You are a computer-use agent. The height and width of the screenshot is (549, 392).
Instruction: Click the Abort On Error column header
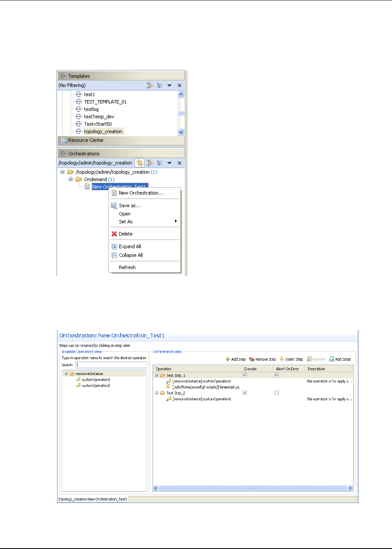tap(289, 369)
